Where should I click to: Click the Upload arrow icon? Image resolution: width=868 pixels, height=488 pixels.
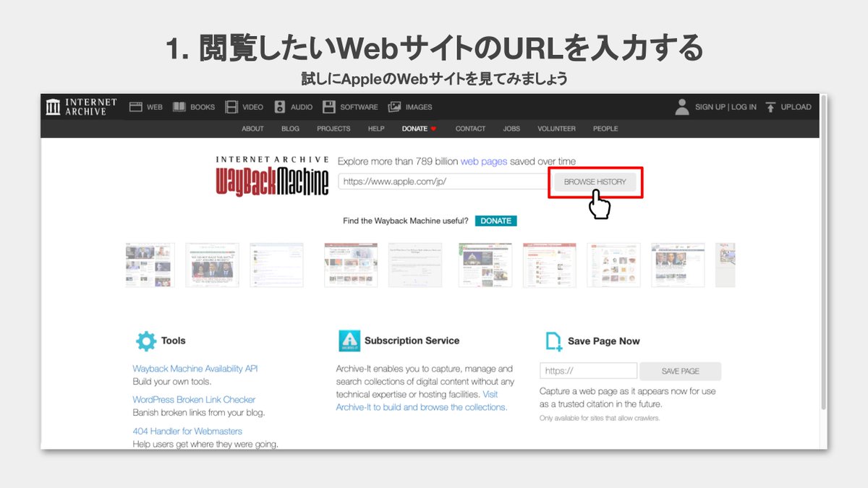point(770,107)
